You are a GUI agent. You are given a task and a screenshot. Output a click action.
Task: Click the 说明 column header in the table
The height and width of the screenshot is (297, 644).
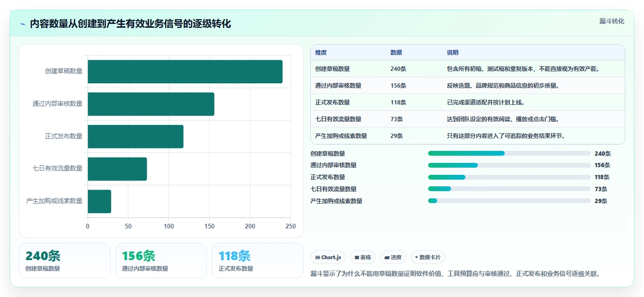pyautogui.click(x=452, y=53)
